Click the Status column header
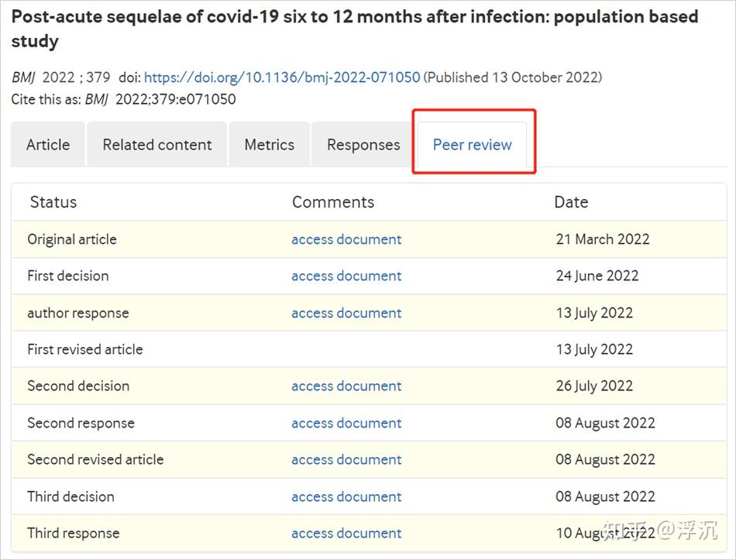 tap(53, 202)
